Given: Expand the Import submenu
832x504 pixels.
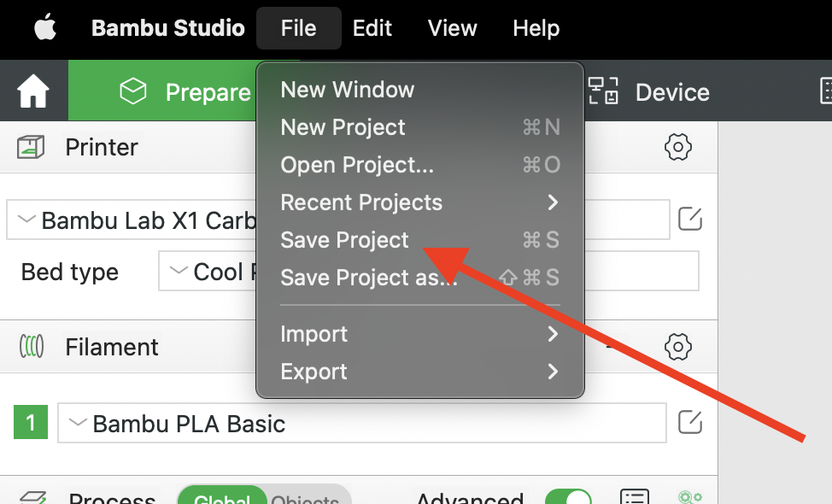Looking at the screenshot, I should (313, 334).
